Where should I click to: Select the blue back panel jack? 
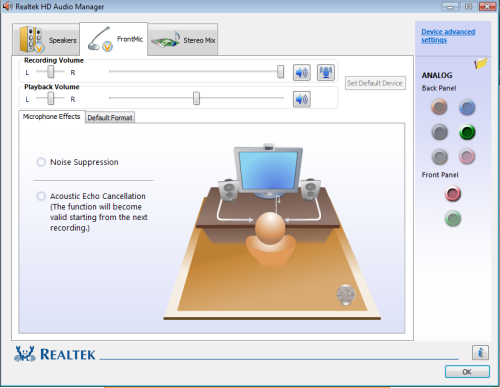point(467,107)
